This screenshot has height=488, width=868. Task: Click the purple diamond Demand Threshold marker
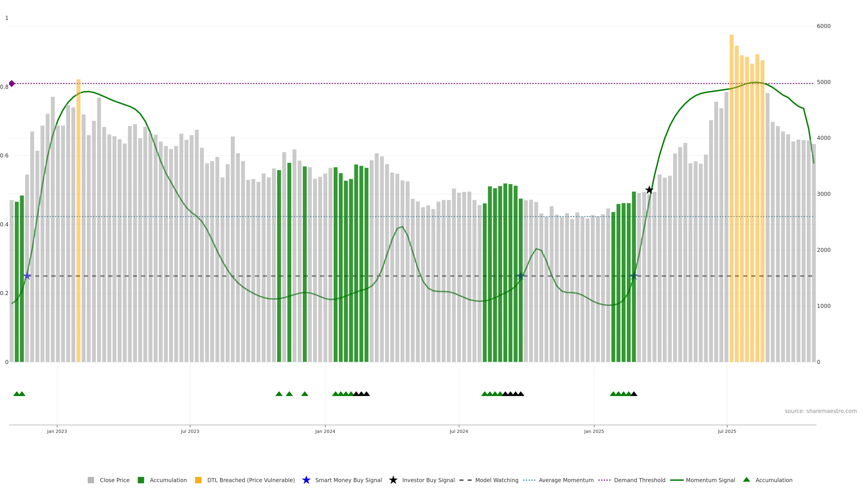click(x=12, y=84)
